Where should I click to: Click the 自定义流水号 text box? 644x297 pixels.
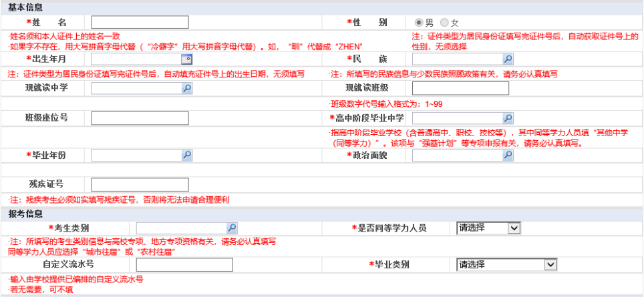tap(184, 264)
